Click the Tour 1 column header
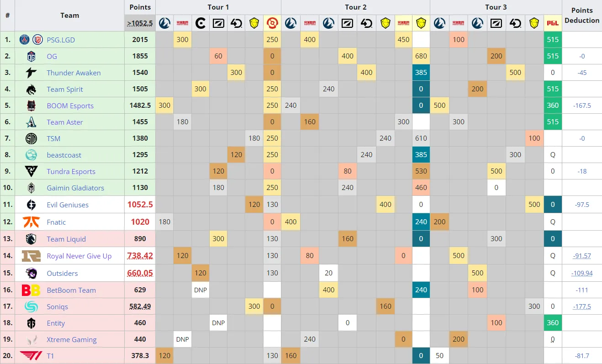 coord(218,7)
